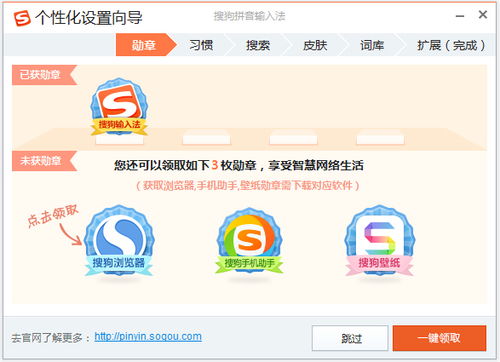Minimize the setup wizard window
500x362 pixels.
coord(460,16)
